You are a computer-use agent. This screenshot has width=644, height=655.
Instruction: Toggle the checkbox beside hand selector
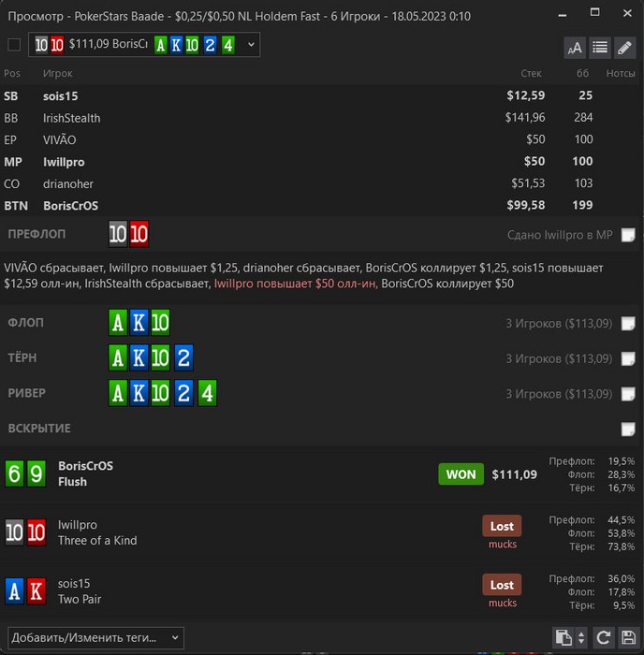point(14,45)
